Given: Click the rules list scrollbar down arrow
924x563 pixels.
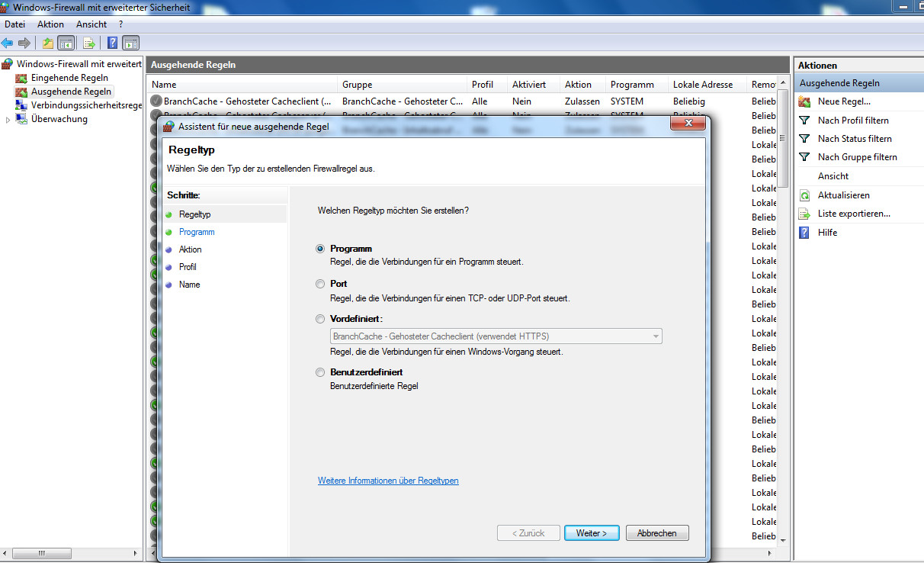Looking at the screenshot, I should [783, 540].
